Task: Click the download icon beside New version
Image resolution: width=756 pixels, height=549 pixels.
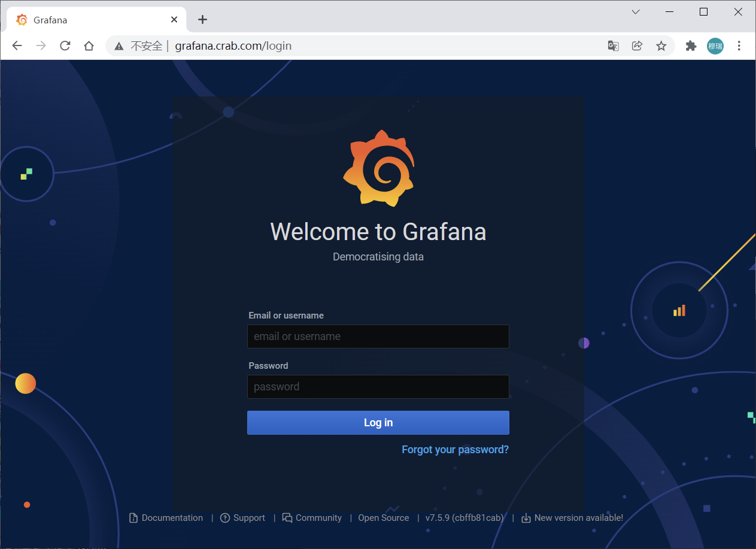Action: click(526, 518)
